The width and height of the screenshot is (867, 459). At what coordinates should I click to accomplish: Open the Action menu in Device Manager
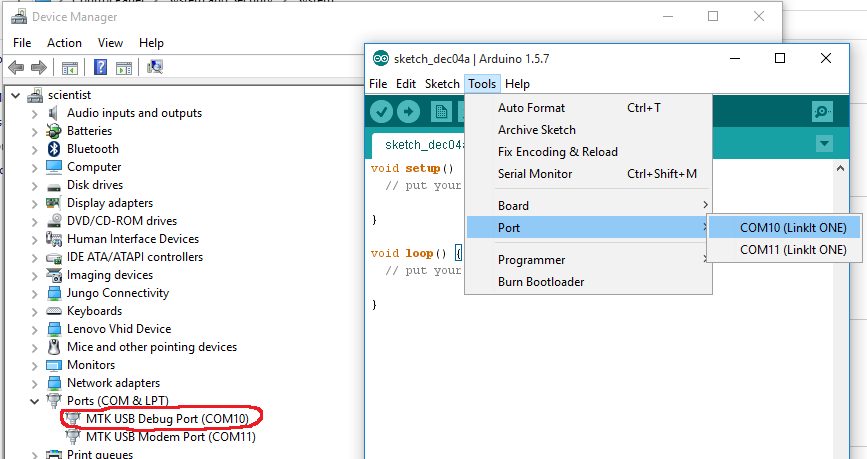64,43
